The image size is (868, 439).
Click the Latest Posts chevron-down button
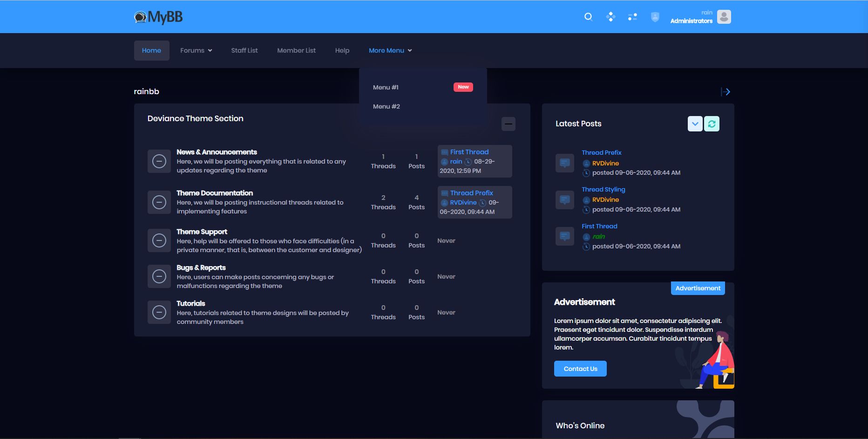[695, 123]
